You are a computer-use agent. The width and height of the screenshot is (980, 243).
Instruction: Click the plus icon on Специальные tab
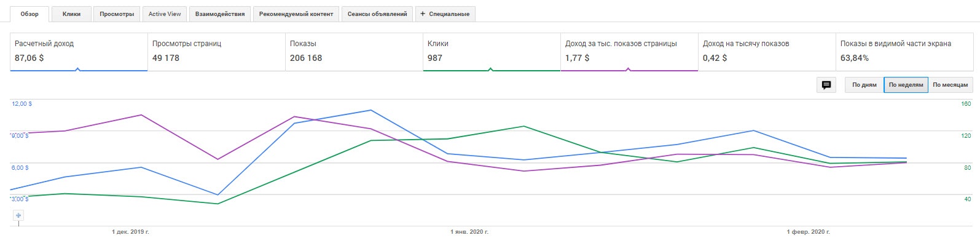point(422,14)
